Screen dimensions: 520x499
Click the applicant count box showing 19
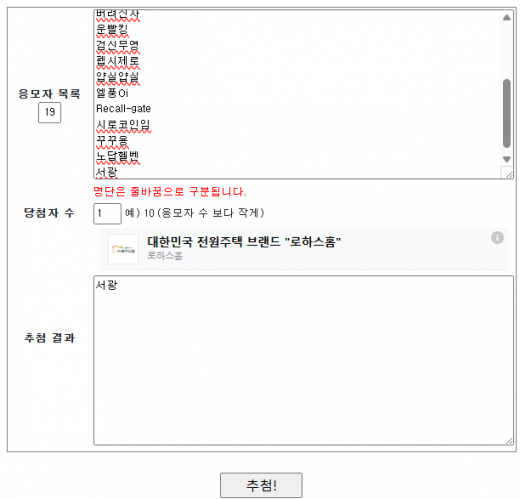click(49, 112)
